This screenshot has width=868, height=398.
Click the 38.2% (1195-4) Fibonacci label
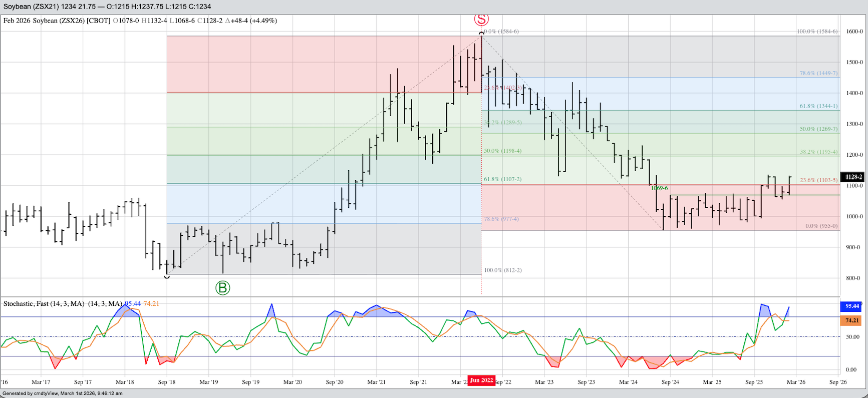[x=818, y=152]
